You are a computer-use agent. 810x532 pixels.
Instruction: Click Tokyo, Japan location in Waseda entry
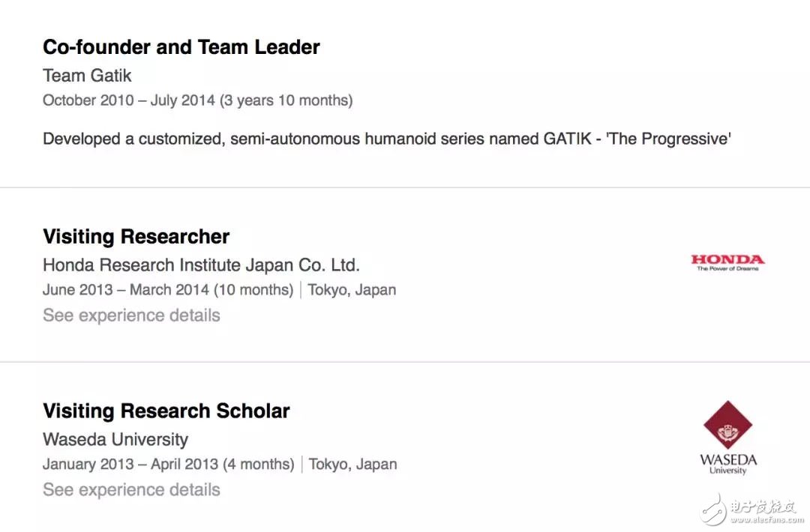[x=352, y=465]
